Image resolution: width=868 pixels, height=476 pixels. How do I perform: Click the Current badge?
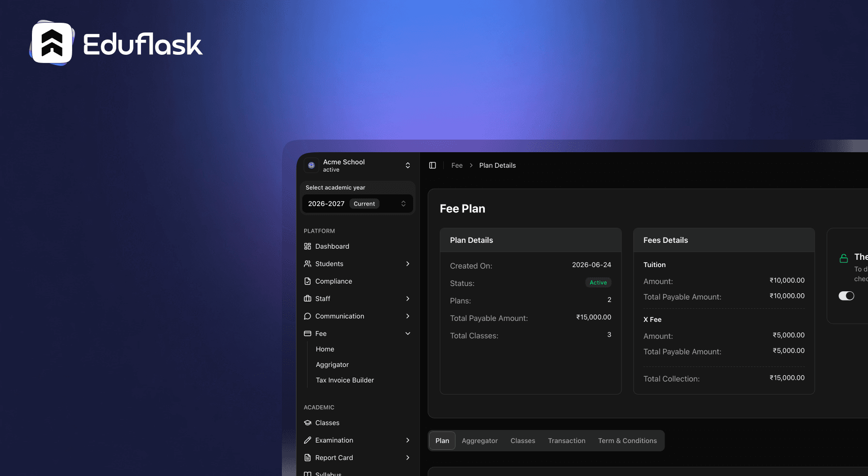[x=364, y=204]
